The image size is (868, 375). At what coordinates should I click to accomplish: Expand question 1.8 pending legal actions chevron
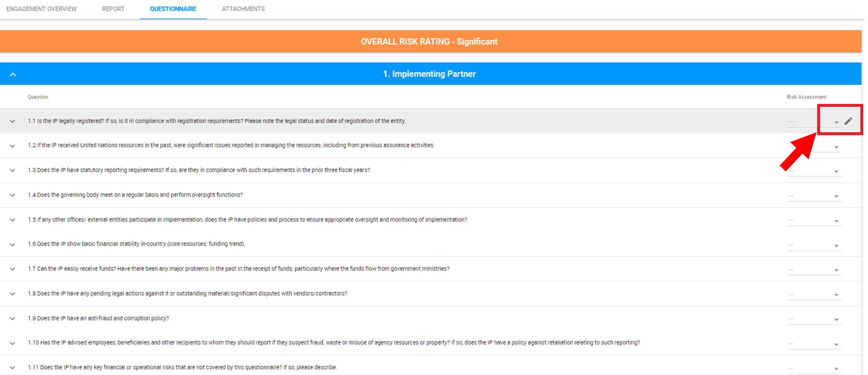coord(13,294)
